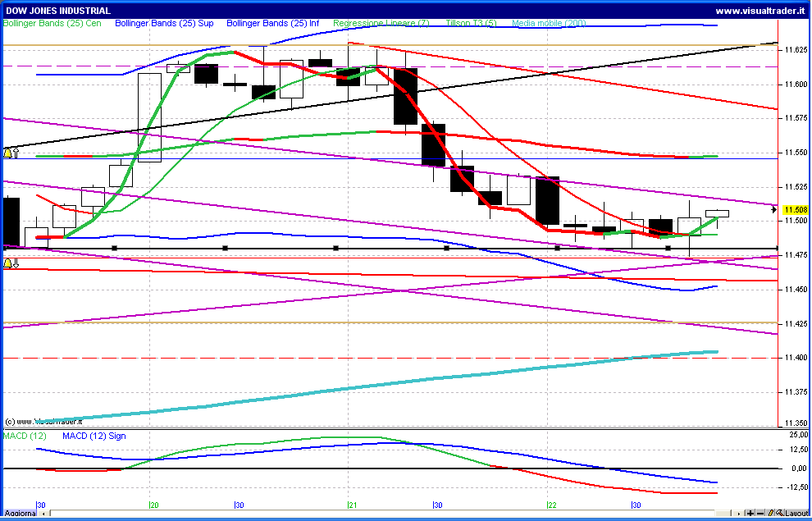This screenshot has height=521, width=812.
Task: Click the minus zoom-out icon
Action: [760, 514]
